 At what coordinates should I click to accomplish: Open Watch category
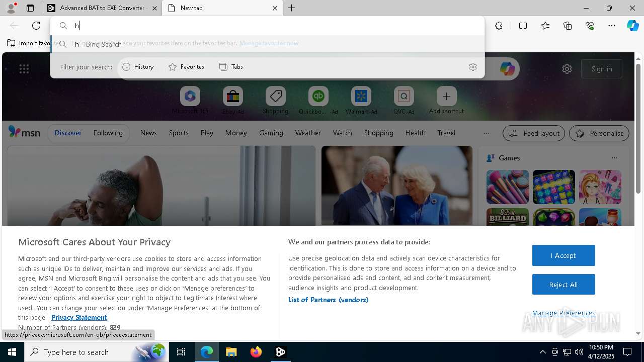tap(343, 133)
